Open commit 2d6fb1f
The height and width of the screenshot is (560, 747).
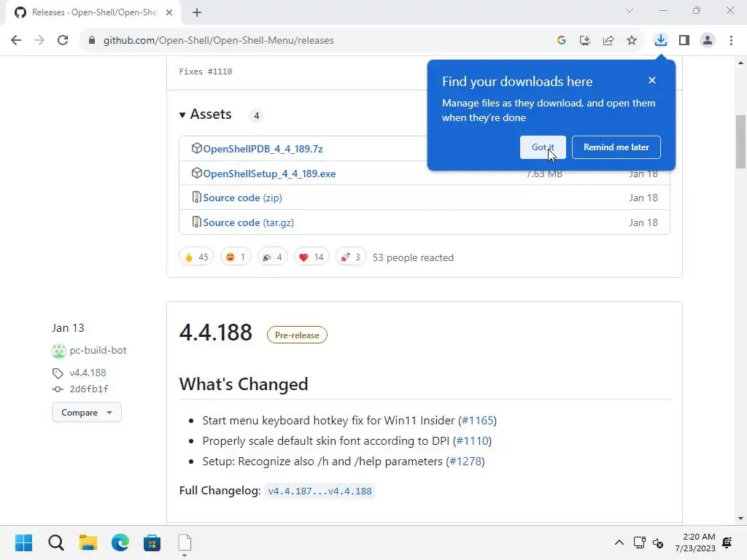(x=88, y=389)
